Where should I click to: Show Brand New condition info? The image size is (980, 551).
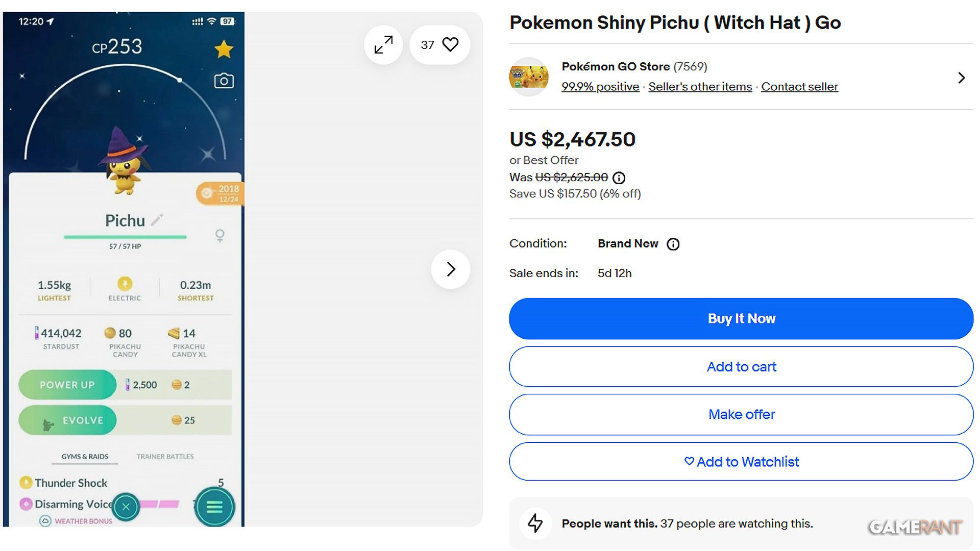pos(673,244)
